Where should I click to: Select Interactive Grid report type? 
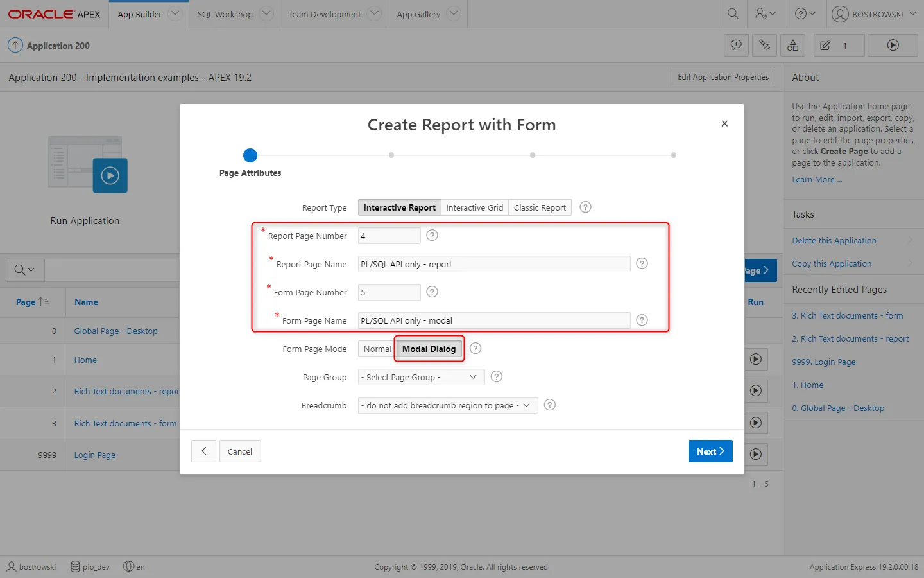(x=474, y=207)
